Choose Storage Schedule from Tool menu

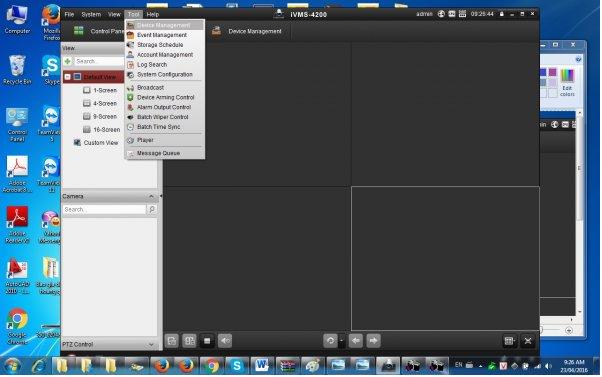click(x=164, y=45)
